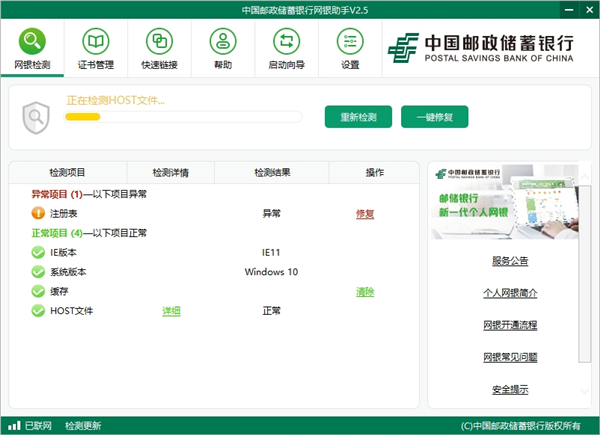Click the orange warning icon for 注册表
The image size is (600, 435).
click(38, 213)
